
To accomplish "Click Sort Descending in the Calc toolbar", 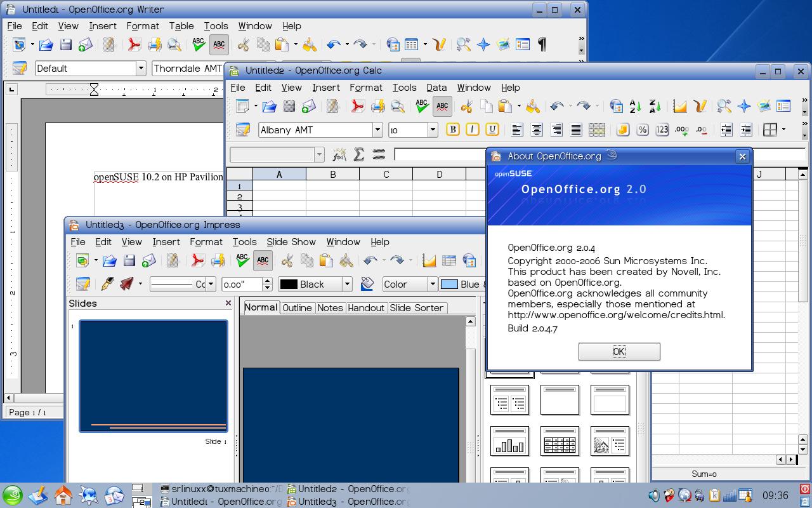I will pyautogui.click(x=655, y=106).
